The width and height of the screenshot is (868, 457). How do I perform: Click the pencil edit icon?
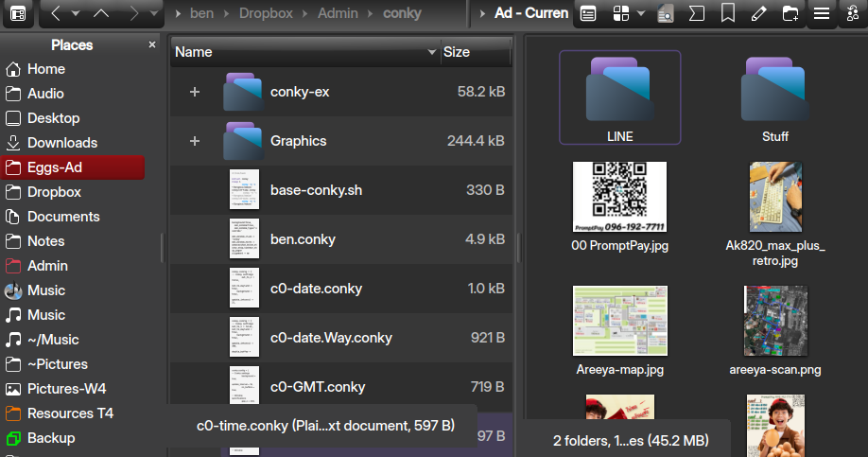pos(758,13)
